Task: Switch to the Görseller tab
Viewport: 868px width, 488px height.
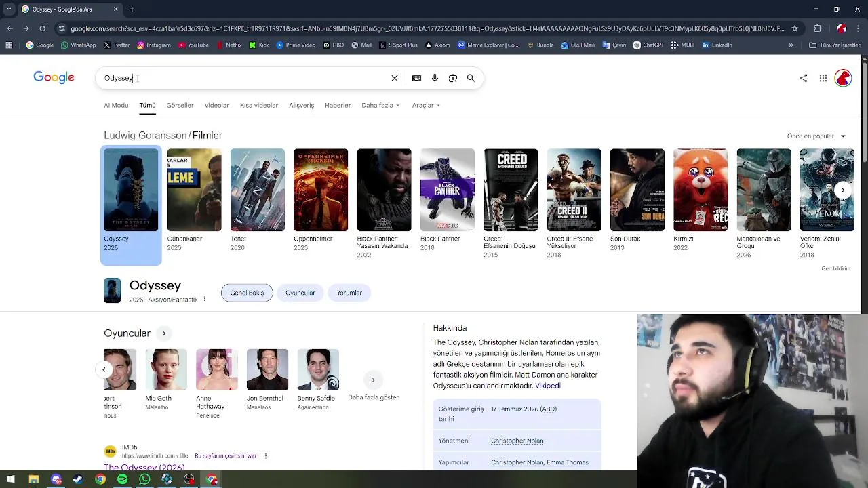Action: coord(180,105)
